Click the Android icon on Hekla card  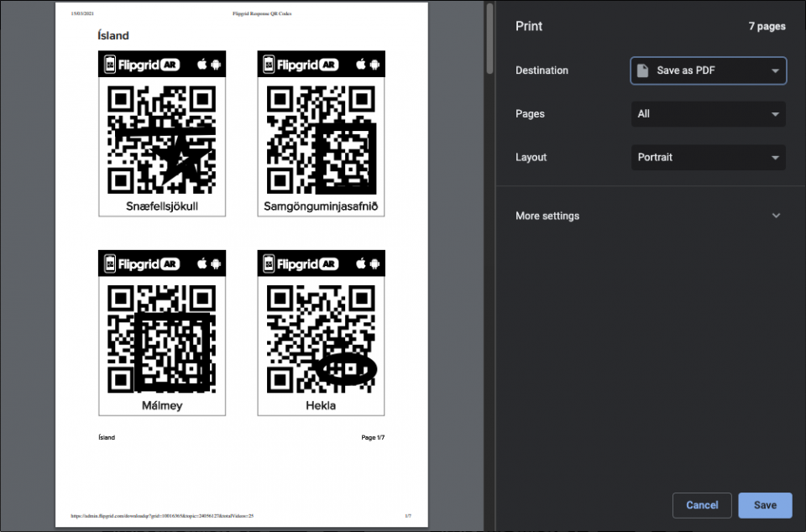(374, 264)
